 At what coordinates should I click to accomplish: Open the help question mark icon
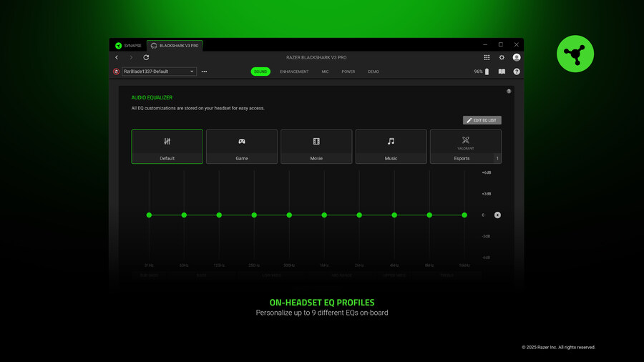(517, 72)
